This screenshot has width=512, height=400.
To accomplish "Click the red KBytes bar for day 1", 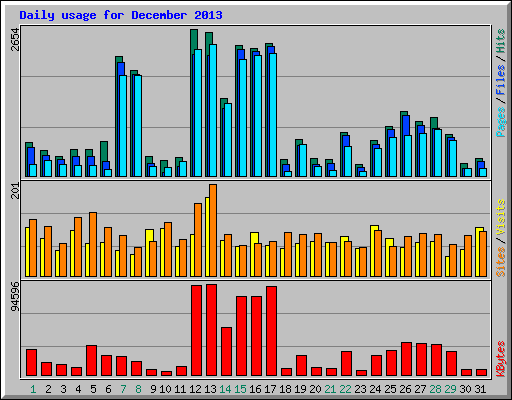I will point(31,363).
